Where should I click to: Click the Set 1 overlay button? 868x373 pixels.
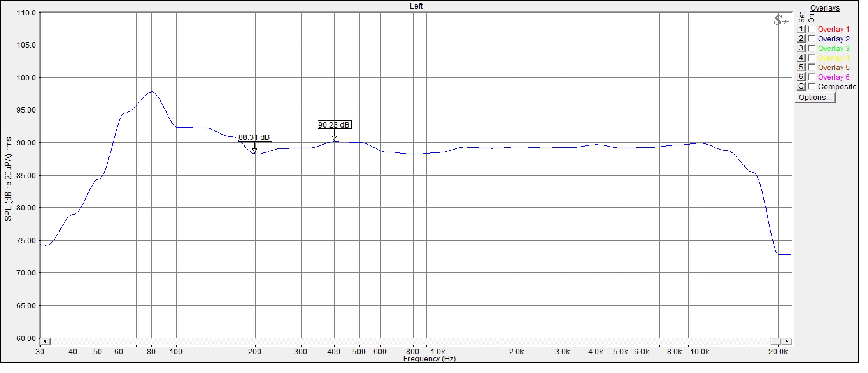(x=801, y=29)
